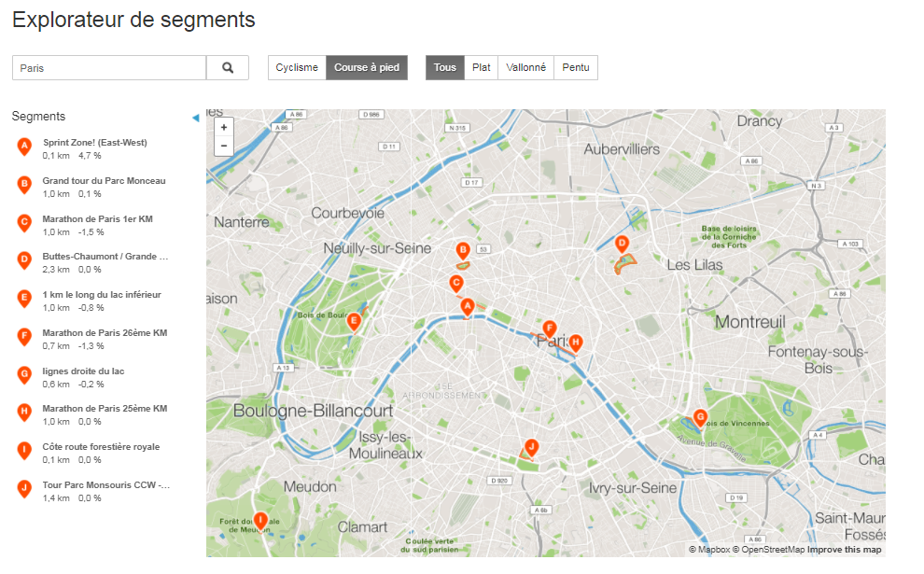
Task: Click map pin H in central Paris
Action: tap(576, 343)
